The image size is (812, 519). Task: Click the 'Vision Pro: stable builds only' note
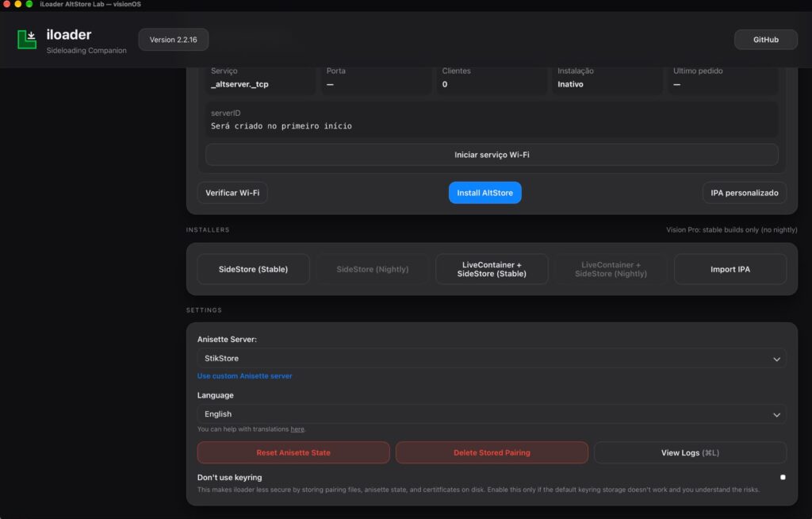pos(731,229)
